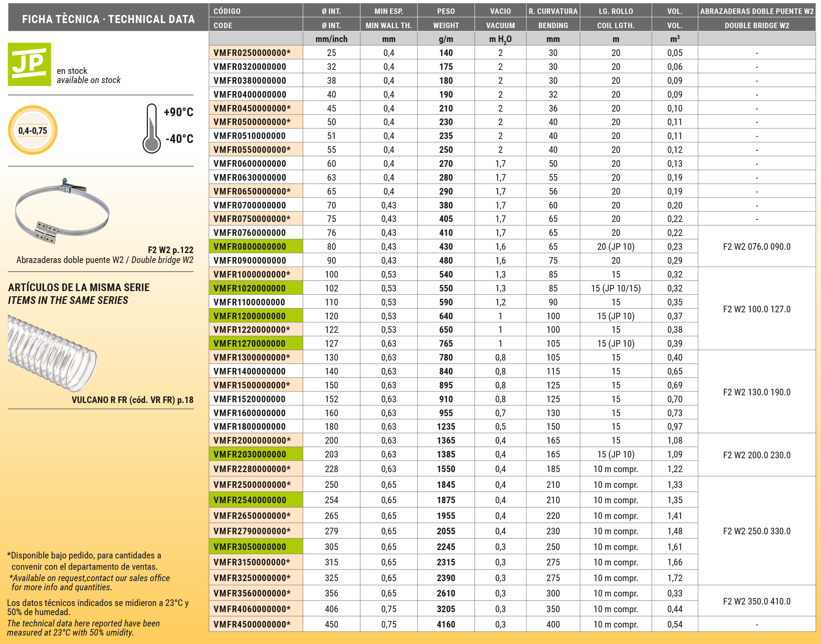Click the ABRAZADERAS DOBLE PUENTE W2 header

tap(757, 18)
